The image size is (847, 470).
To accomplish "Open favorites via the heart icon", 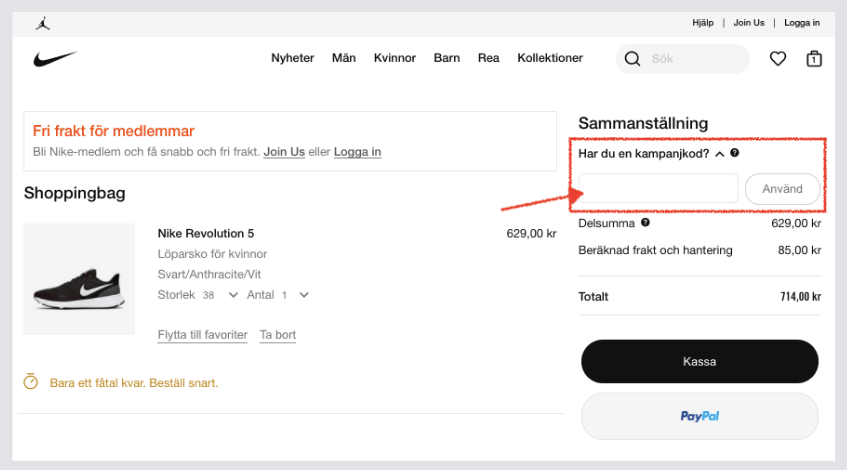I will click(x=778, y=58).
